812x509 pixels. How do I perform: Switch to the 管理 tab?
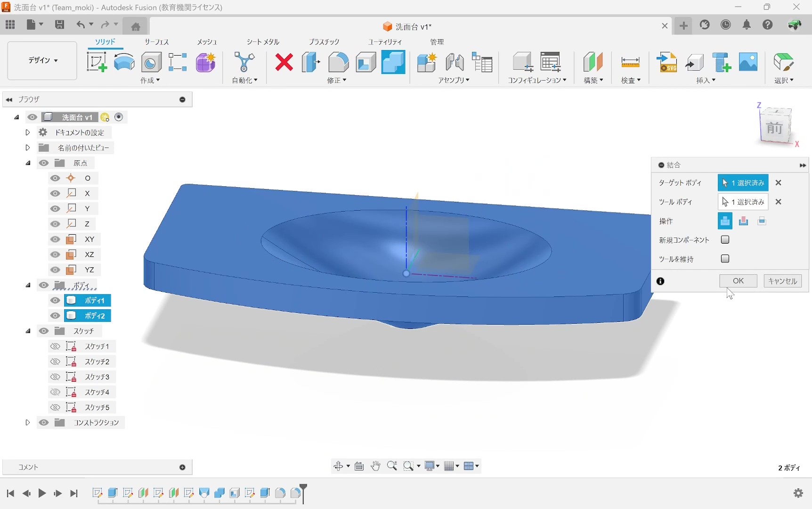[437, 42]
